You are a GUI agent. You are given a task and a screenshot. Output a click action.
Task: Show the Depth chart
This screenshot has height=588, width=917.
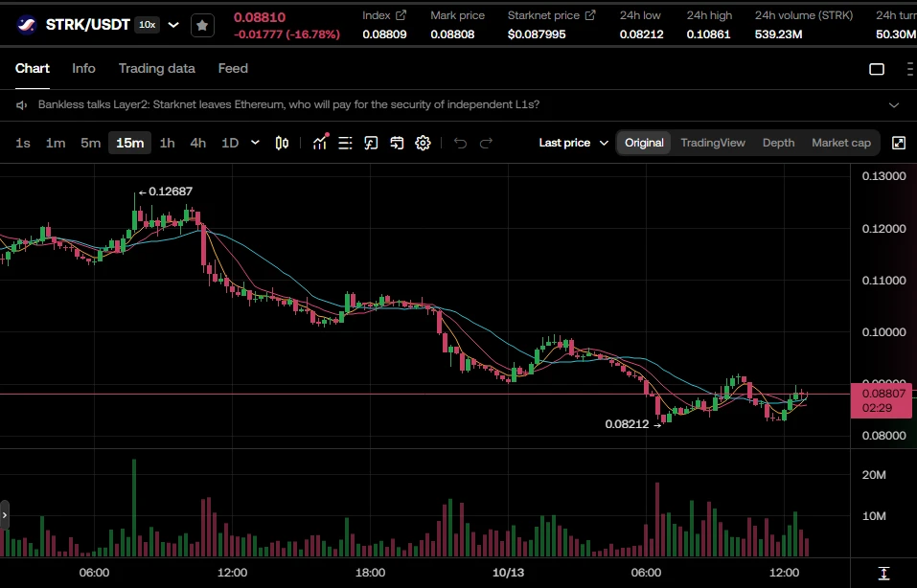(x=778, y=144)
